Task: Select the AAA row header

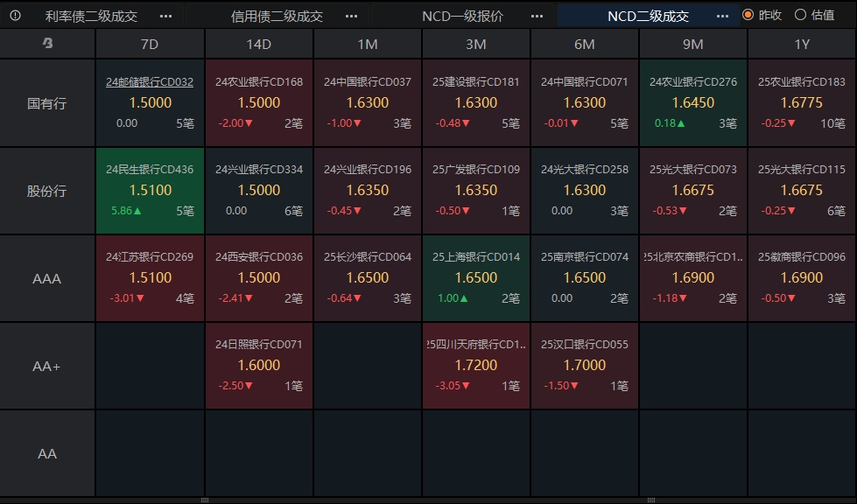Action: click(x=47, y=278)
